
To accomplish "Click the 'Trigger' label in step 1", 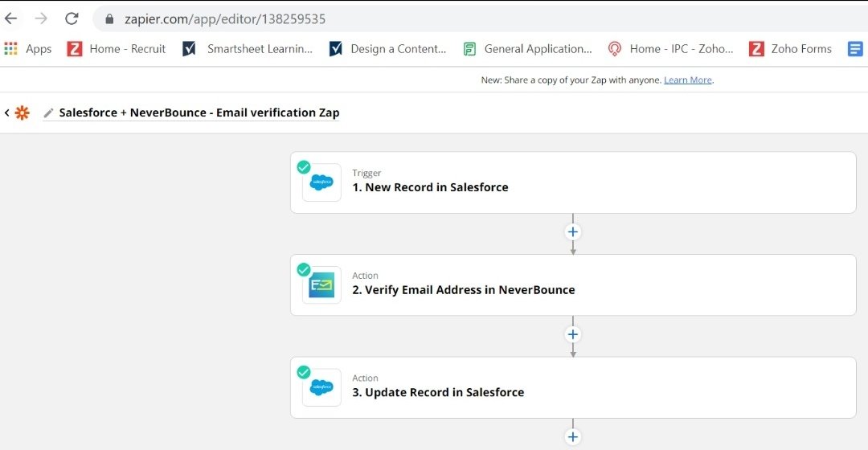I will coord(366,173).
